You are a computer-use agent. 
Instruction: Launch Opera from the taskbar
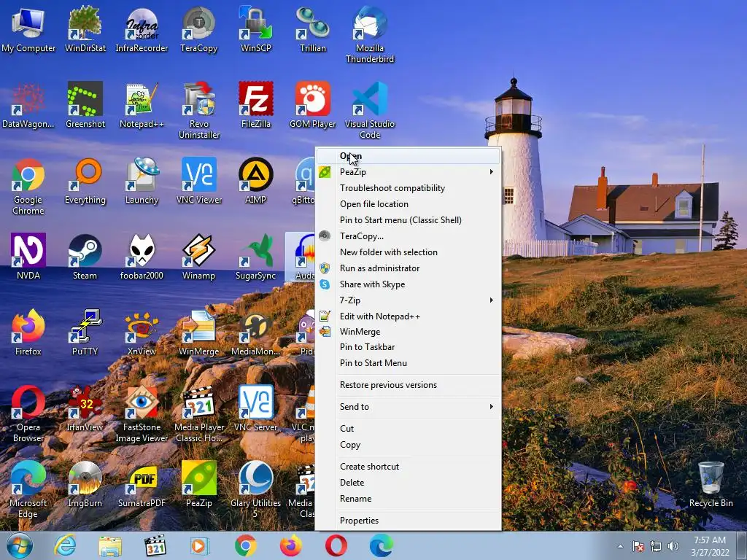click(x=336, y=545)
